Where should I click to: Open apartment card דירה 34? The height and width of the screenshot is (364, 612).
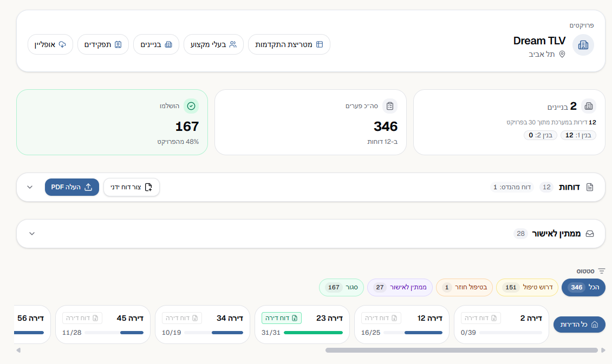(203, 325)
